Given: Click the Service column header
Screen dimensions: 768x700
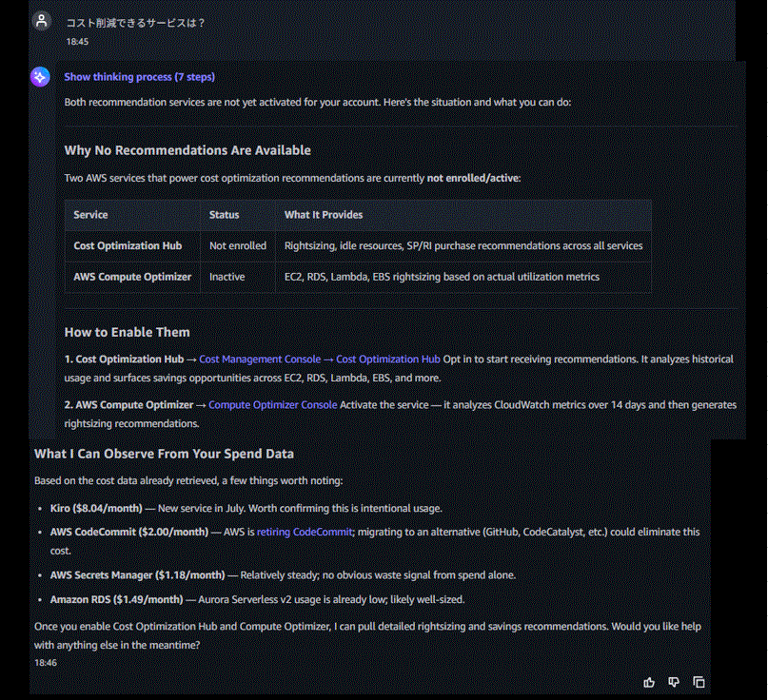Looking at the screenshot, I should 90,215.
